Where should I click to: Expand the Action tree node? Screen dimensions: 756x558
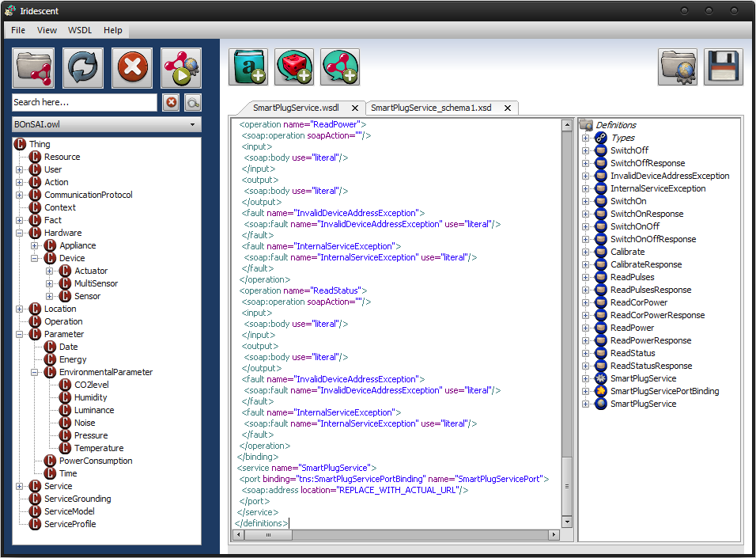(x=19, y=183)
